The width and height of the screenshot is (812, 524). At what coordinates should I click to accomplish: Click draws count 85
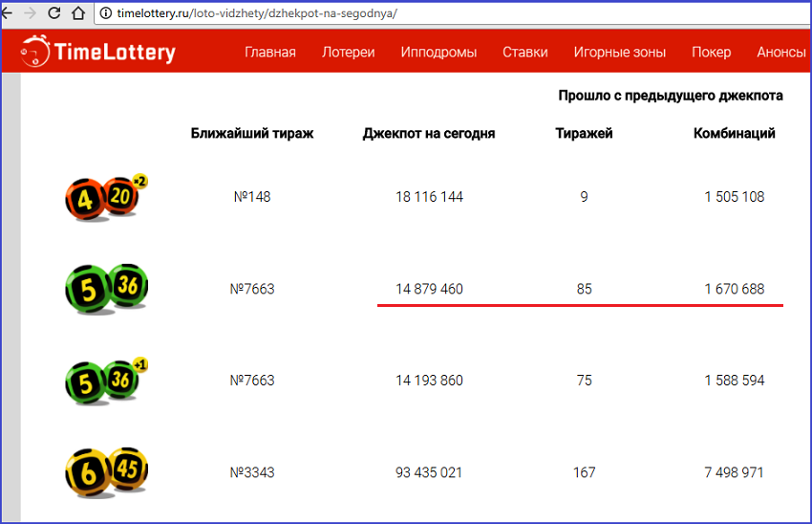click(x=584, y=289)
